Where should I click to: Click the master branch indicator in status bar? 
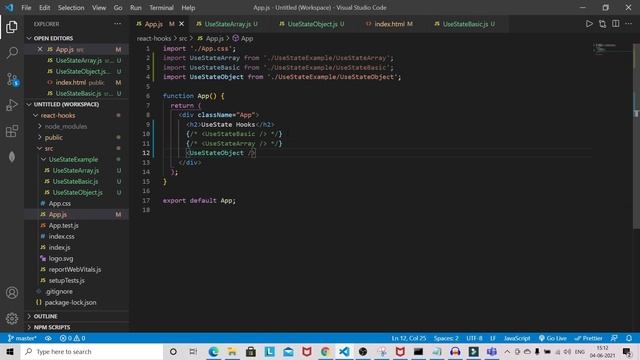point(22,338)
